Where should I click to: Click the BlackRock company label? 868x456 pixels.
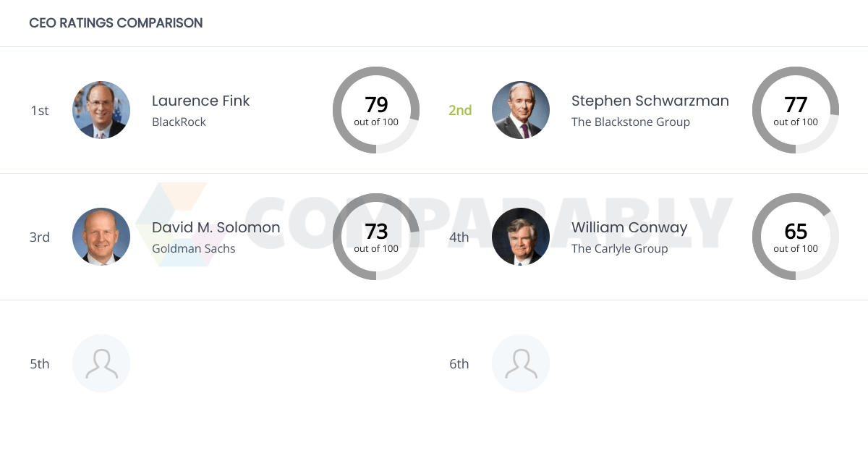179,122
